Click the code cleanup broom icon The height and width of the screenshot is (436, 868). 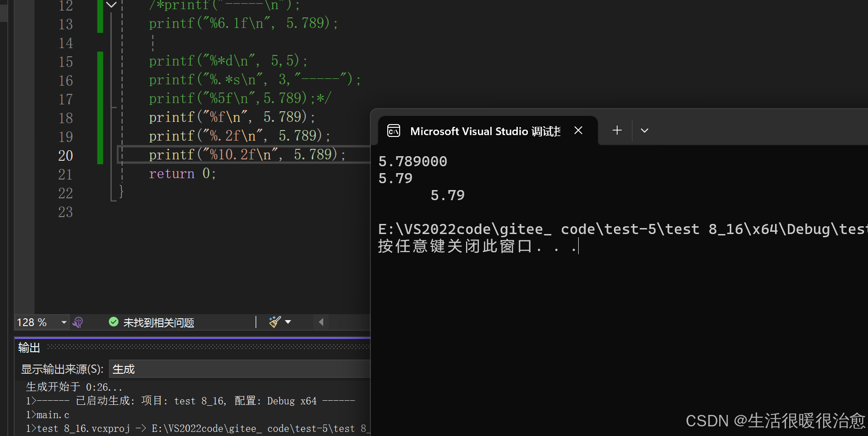[x=275, y=322]
